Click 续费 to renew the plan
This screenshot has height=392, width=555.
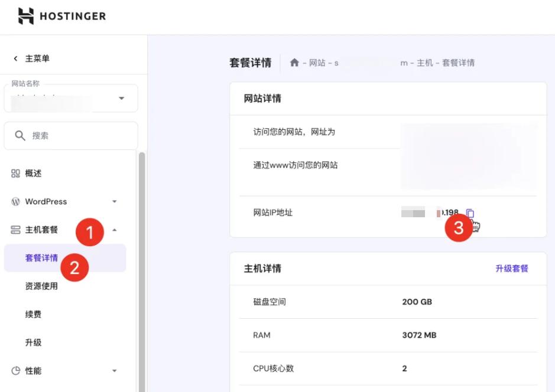33,314
